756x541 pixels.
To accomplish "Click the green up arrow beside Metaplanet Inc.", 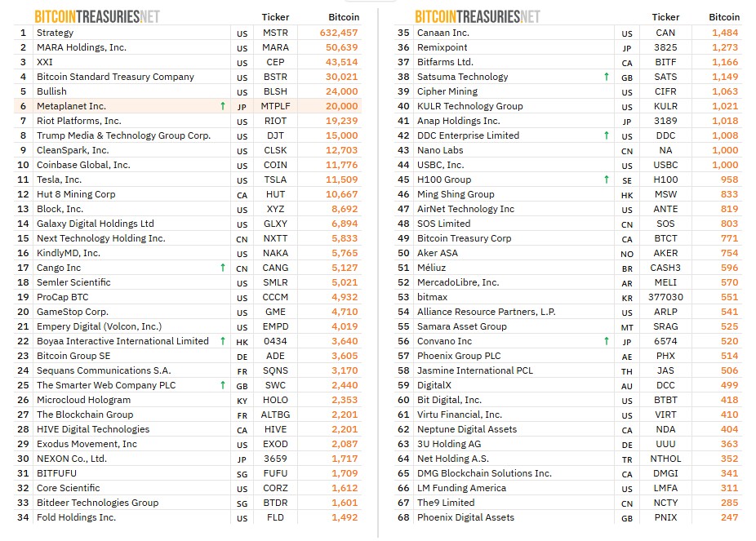I will click(x=223, y=106).
